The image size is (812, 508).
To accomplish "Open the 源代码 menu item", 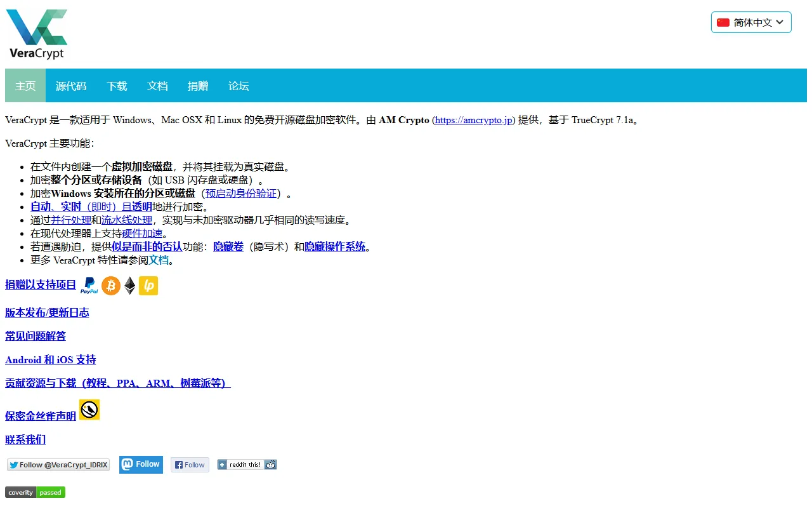I will [x=71, y=86].
